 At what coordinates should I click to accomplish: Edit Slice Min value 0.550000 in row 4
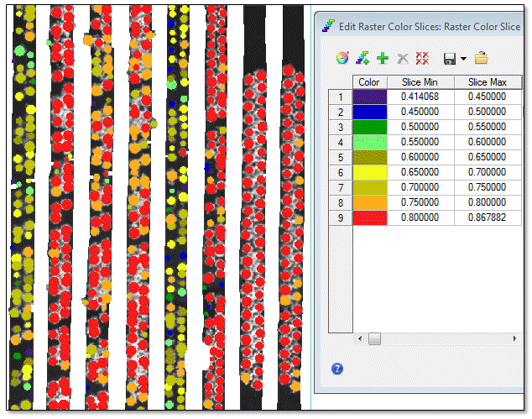[420, 142]
